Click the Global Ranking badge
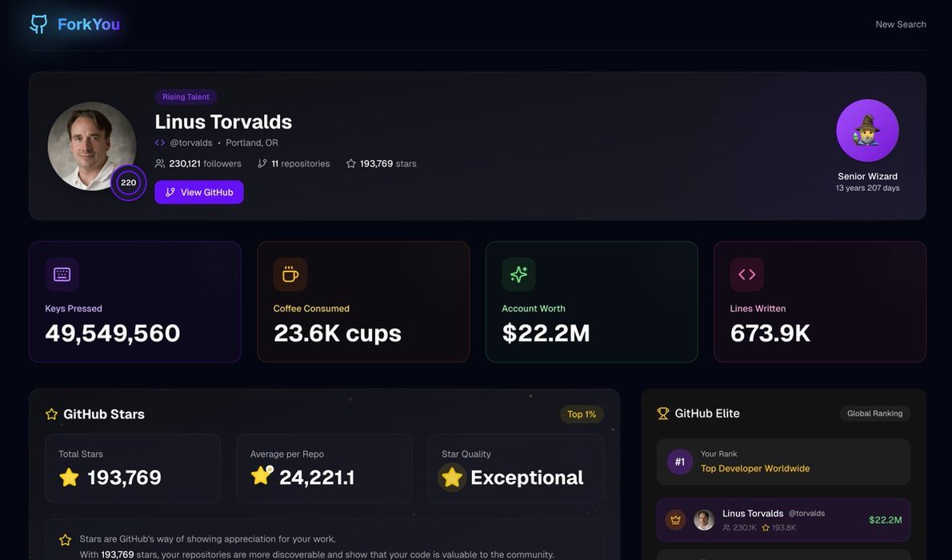This screenshot has width=952, height=560. [x=874, y=414]
